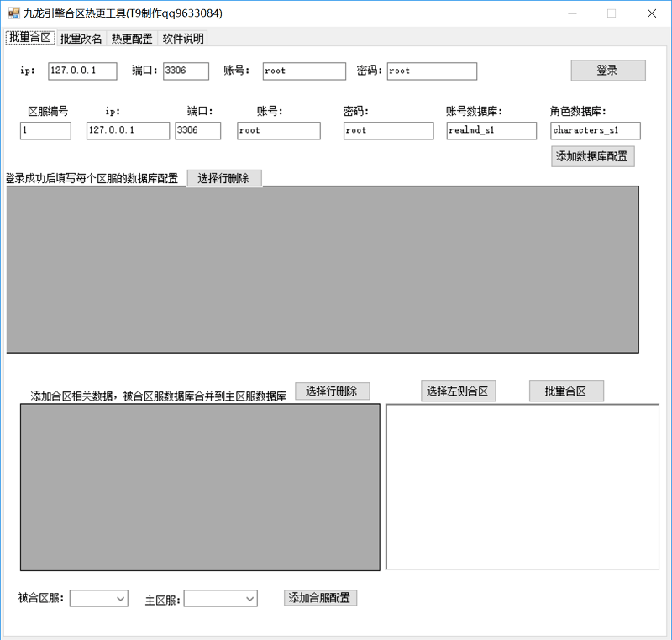
Task: View the 软件说明 tab
Action: click(181, 38)
